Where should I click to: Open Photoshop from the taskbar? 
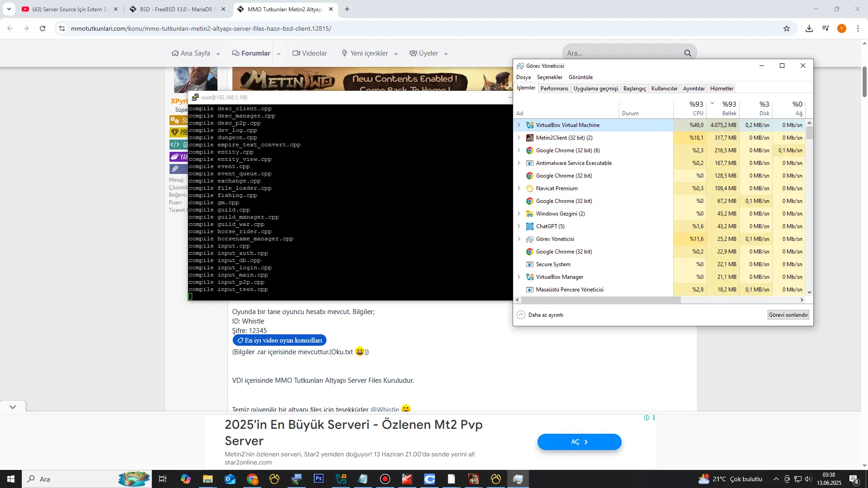[319, 479]
